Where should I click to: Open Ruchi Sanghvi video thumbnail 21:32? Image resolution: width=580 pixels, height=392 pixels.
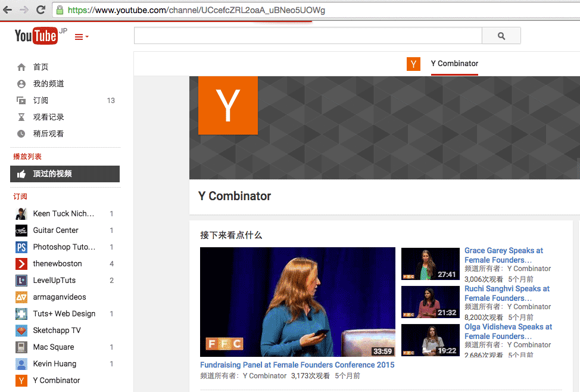coord(431,302)
